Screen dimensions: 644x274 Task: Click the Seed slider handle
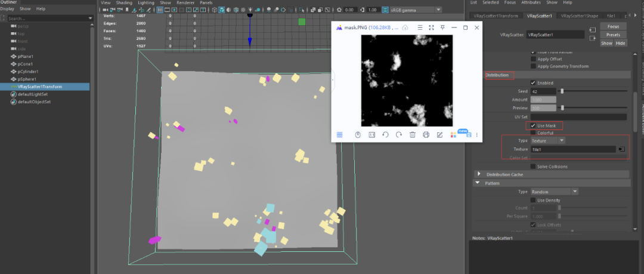click(562, 91)
